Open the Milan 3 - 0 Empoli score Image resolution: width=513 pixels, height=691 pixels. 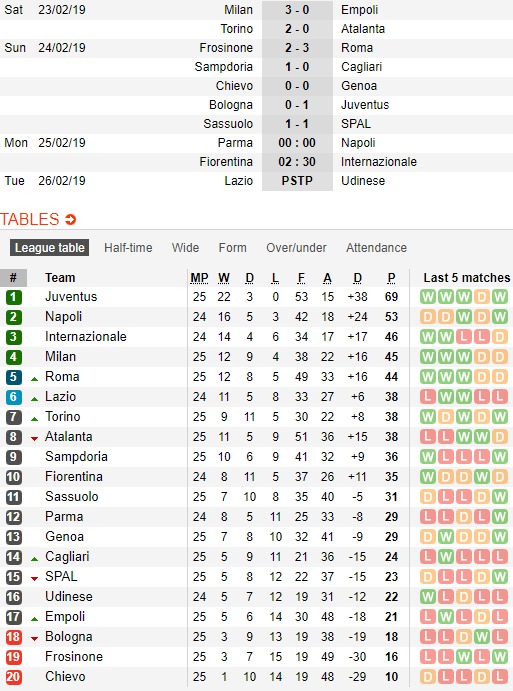[297, 10]
